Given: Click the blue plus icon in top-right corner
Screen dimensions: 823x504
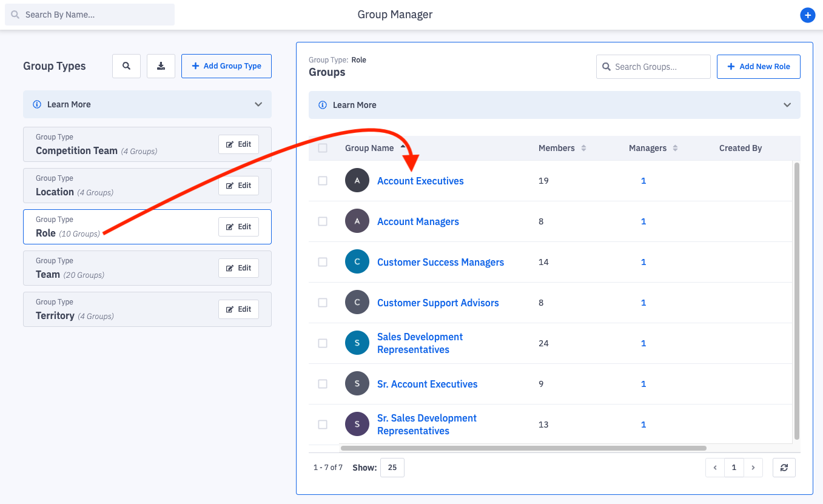Looking at the screenshot, I should pyautogui.click(x=807, y=15).
